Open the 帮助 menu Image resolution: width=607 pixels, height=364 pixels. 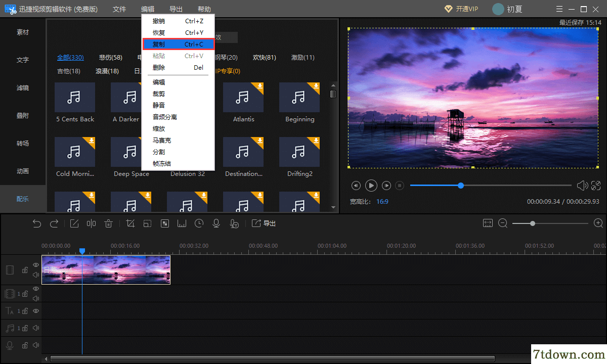coord(204,9)
